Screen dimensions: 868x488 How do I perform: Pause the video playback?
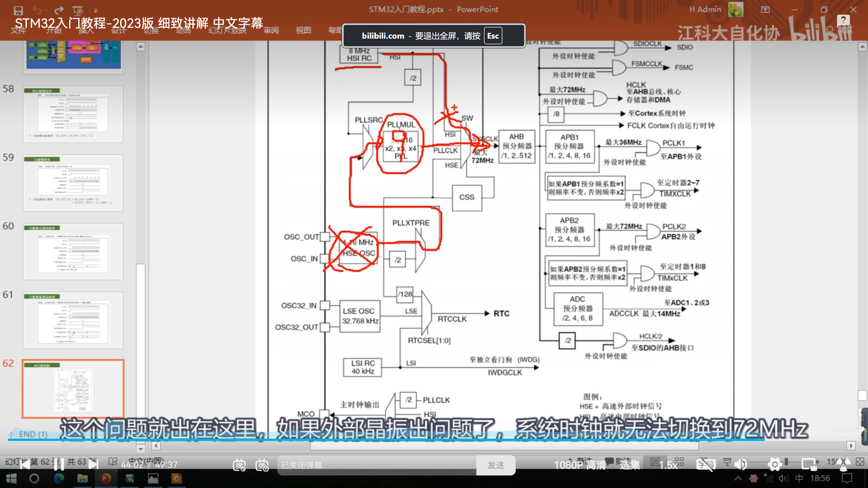click(x=59, y=465)
